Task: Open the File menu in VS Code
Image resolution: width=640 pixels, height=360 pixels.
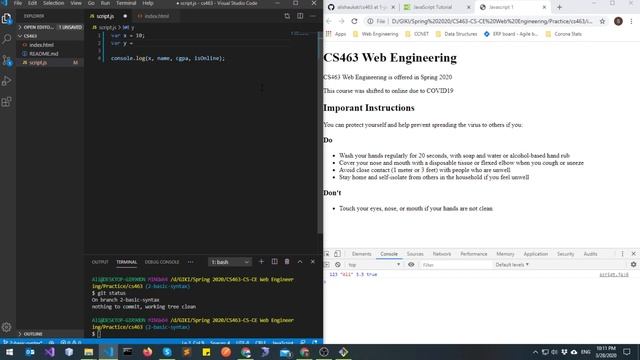Action: (x=18, y=3)
